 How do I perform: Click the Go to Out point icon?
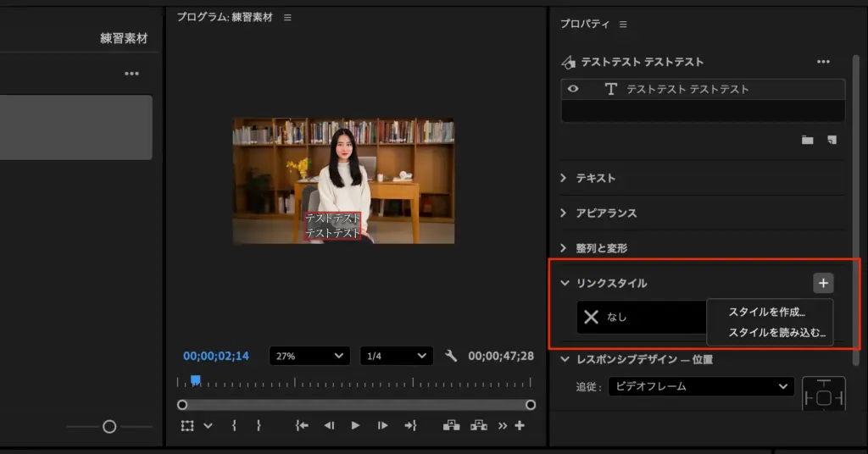pos(411,425)
